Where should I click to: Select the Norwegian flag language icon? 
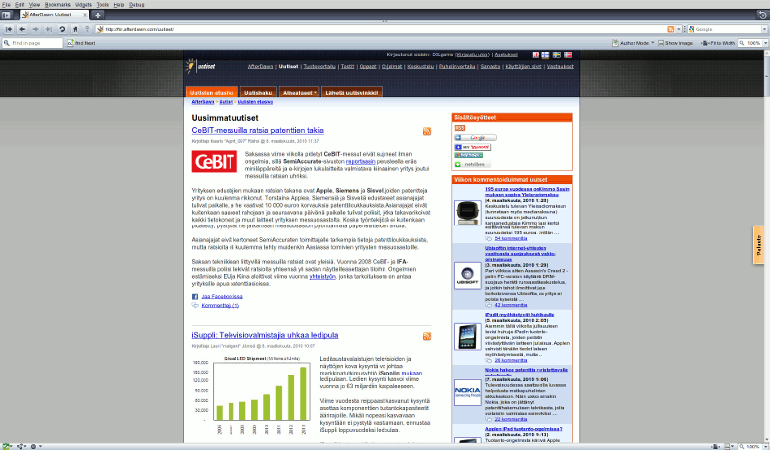568,55
